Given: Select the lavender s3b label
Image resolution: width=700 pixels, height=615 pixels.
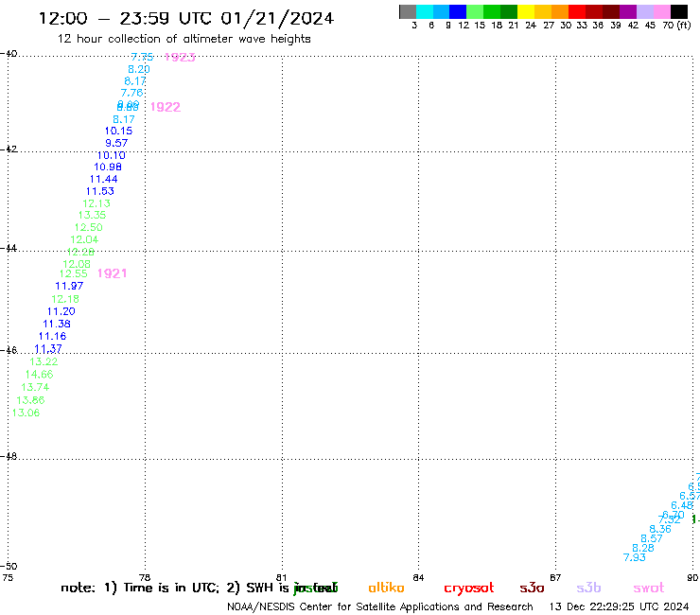Looking at the screenshot, I should coord(588,588).
